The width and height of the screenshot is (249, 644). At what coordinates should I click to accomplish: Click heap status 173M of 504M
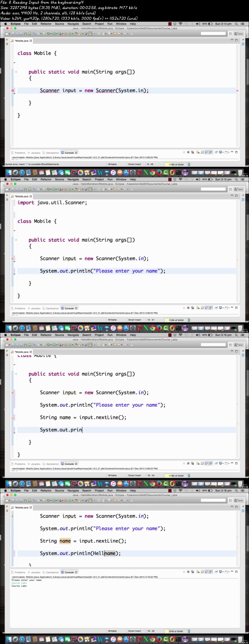(x=176, y=476)
